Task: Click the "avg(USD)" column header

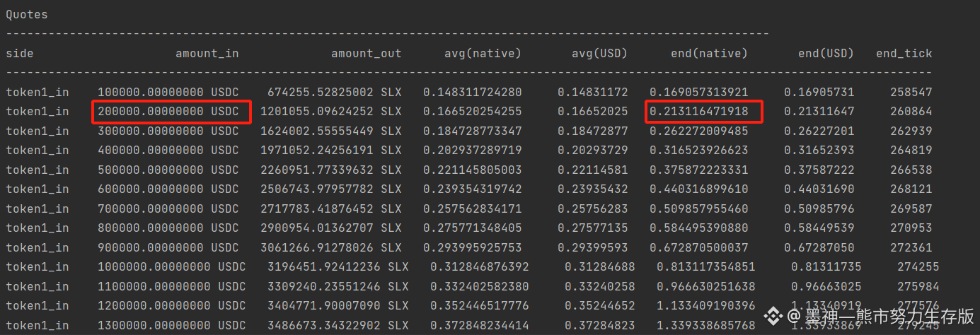Action: [x=600, y=53]
